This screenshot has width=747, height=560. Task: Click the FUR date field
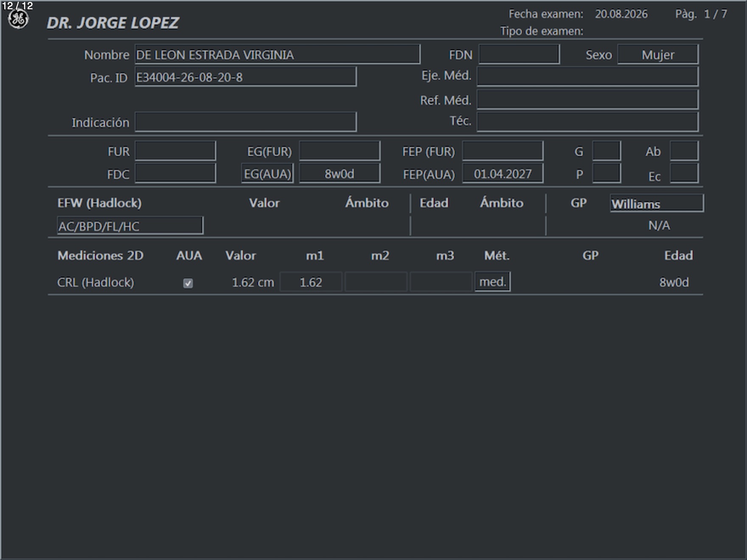coord(175,151)
